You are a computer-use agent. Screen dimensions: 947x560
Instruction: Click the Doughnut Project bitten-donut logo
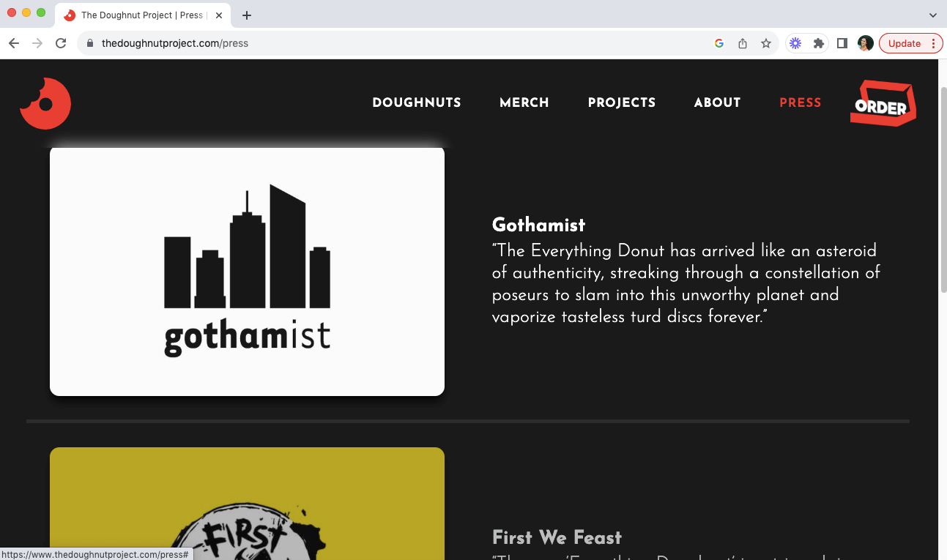coord(45,103)
